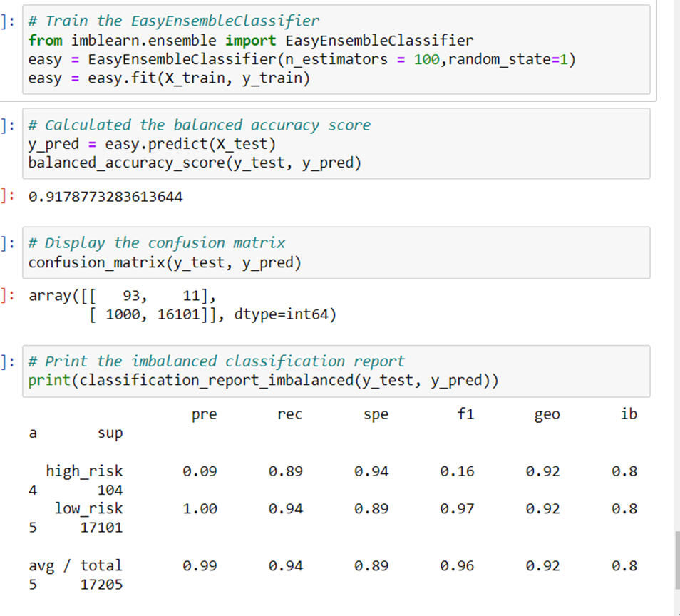
Task: Click the line "easy = easy.fit(X_train, y_train)"
Action: (169, 78)
